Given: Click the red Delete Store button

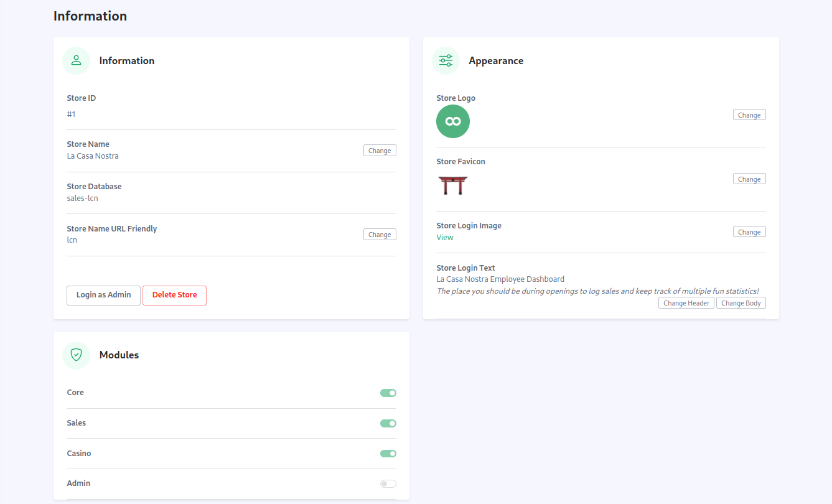Looking at the screenshot, I should pos(174,296).
